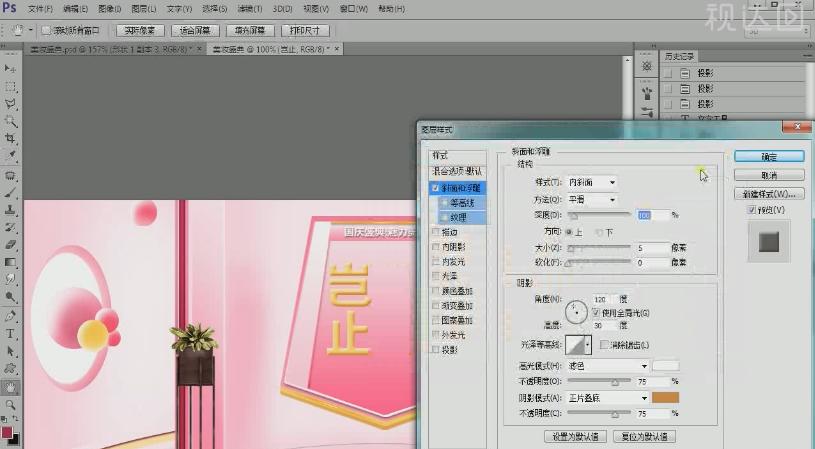Select the Brush tool

(9, 193)
